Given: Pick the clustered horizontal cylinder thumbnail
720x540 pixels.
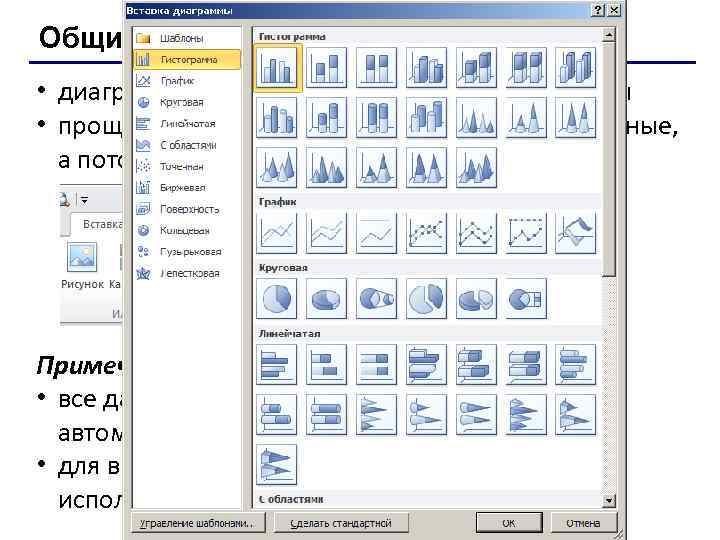Looking at the screenshot, I should point(576,365).
